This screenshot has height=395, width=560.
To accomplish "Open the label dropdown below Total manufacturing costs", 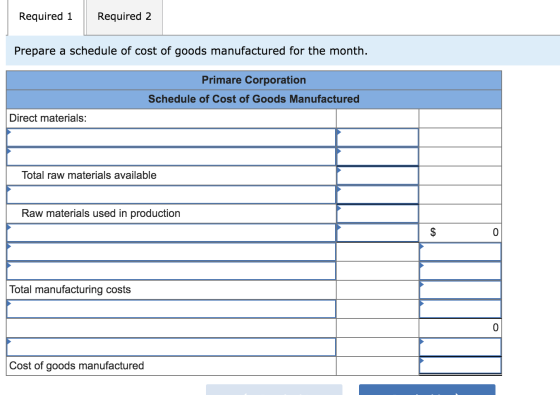I will tap(171, 309).
